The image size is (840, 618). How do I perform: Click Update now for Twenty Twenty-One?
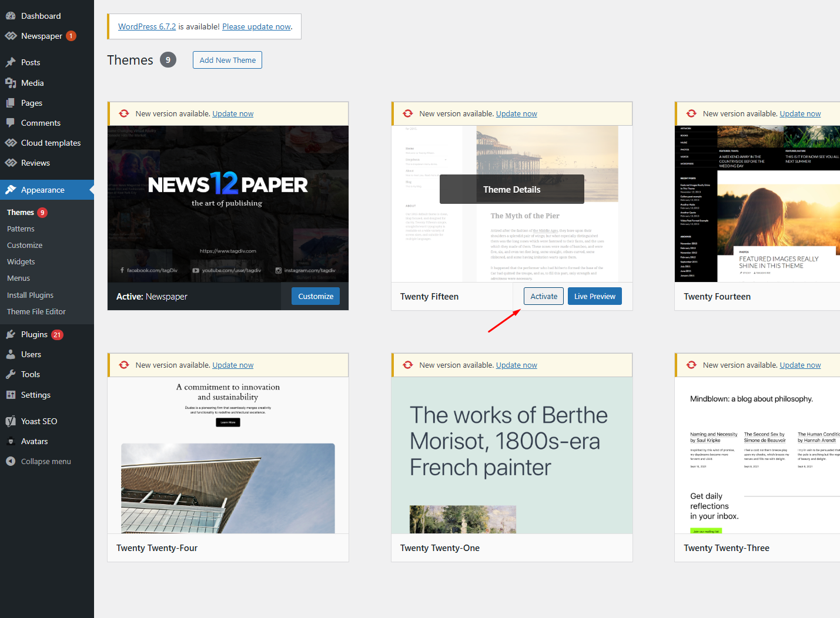point(517,365)
